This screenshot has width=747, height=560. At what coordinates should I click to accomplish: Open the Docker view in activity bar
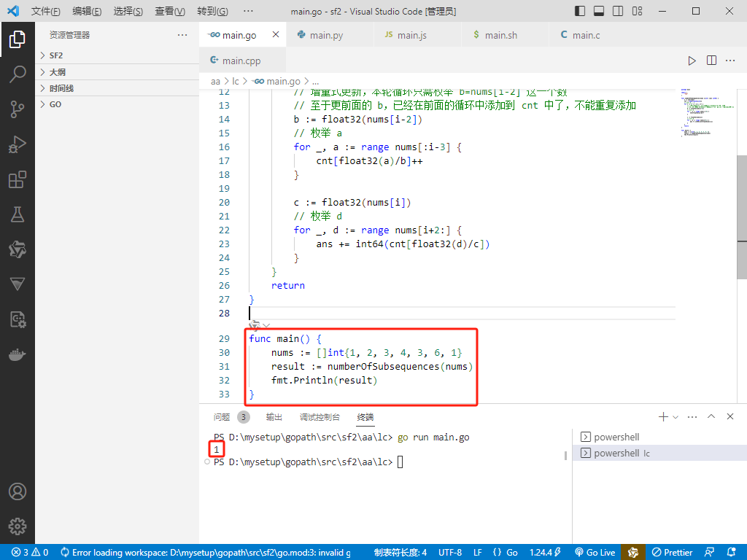point(18,355)
